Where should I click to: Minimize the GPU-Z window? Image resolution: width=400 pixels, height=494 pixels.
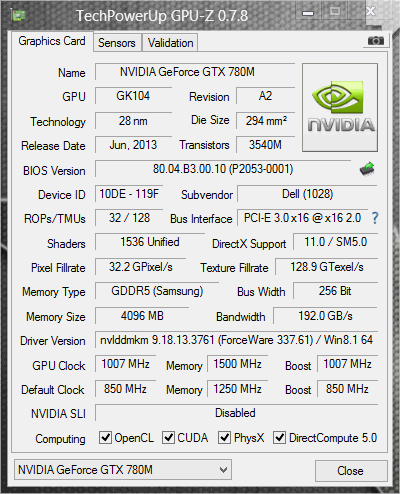[308, 13]
